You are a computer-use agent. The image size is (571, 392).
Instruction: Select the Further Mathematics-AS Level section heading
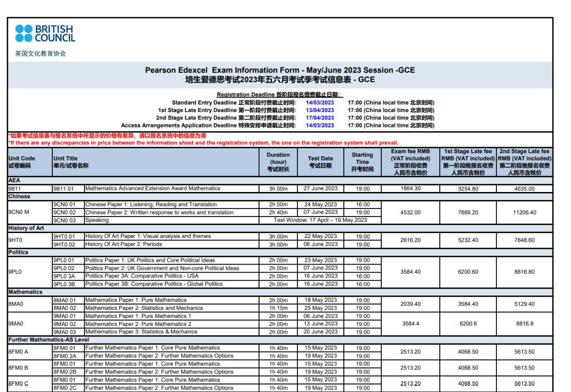[49, 340]
